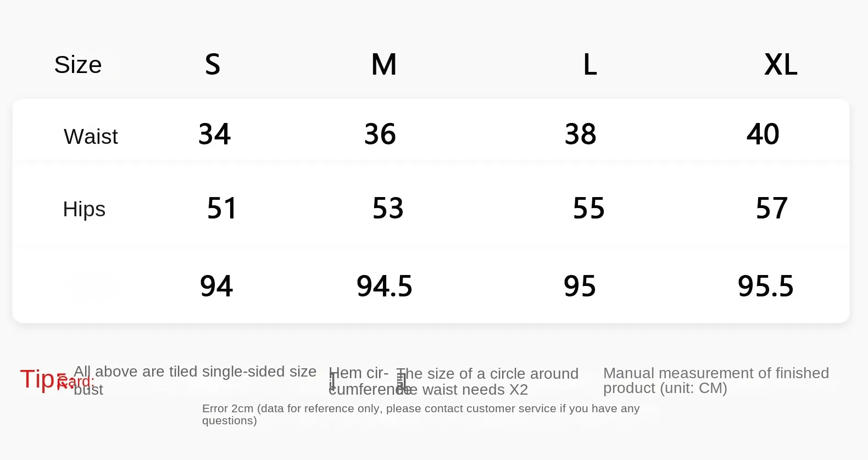This screenshot has height=460, width=868.
Task: Click the 95.5 value in last row
Action: click(x=766, y=287)
